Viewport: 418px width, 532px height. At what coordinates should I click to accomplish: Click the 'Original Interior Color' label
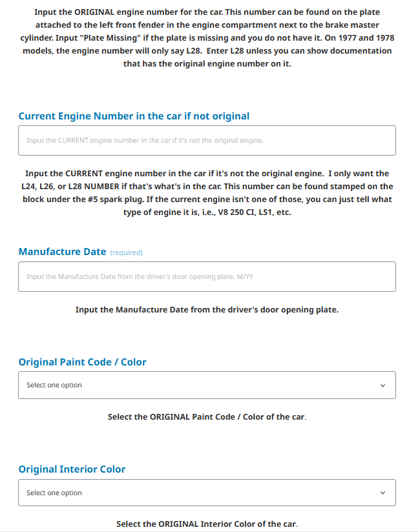(72, 469)
